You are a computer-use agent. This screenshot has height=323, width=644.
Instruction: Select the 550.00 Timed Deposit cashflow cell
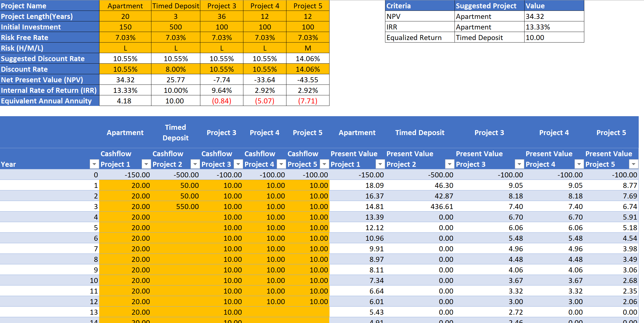pyautogui.click(x=176, y=207)
